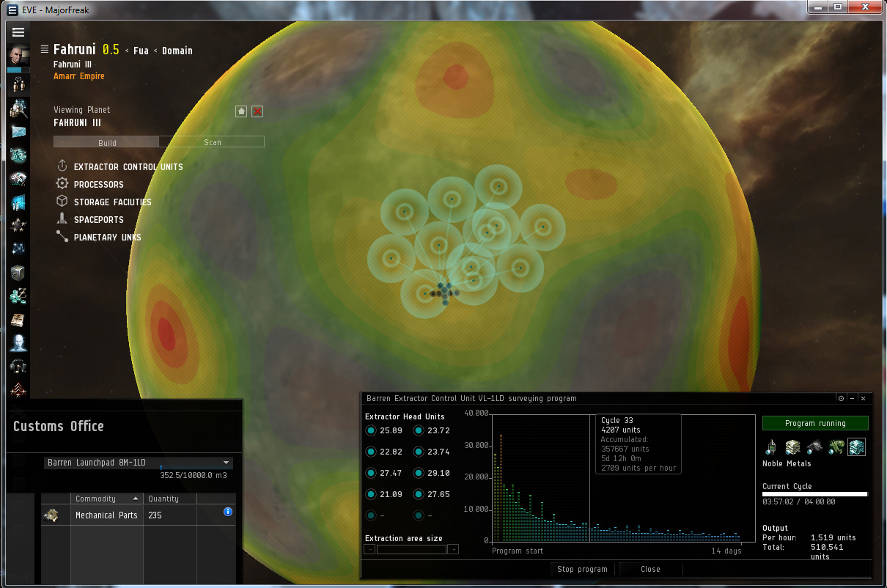Toggle extractor head unit 23.72
887x588 pixels.
click(419, 430)
